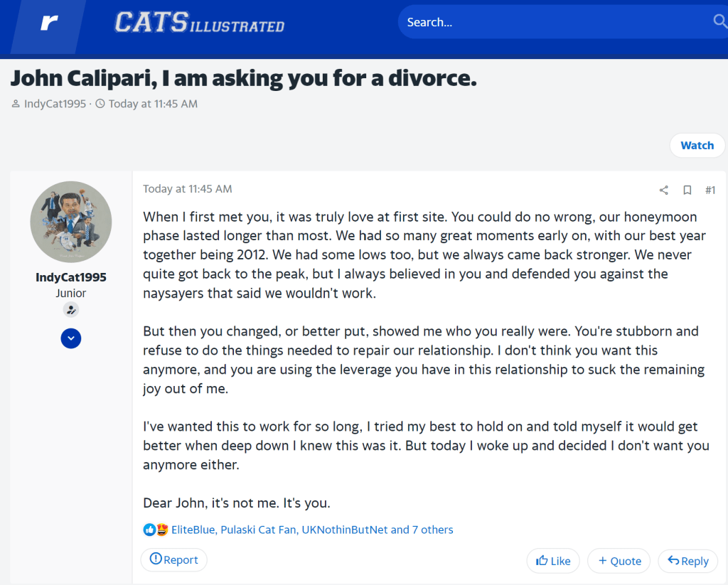728x585 pixels.
Task: Click the Rivals "r" logo icon
Action: coord(48,23)
